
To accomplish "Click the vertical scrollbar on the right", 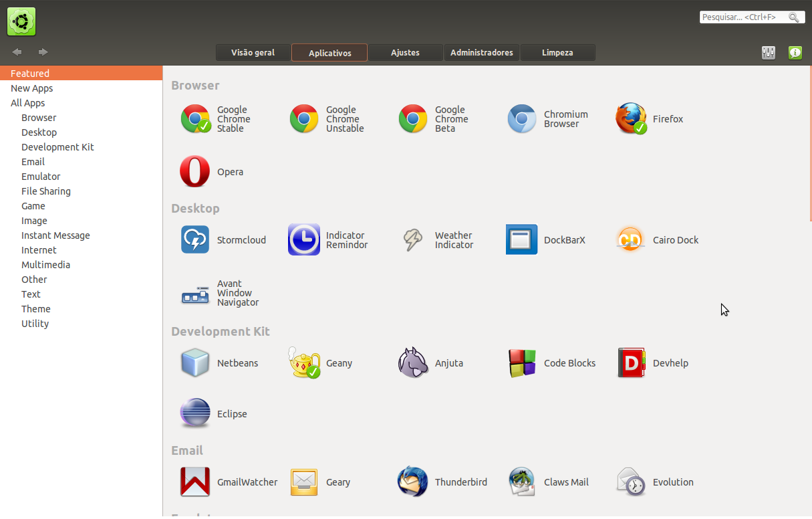I will coord(810,144).
